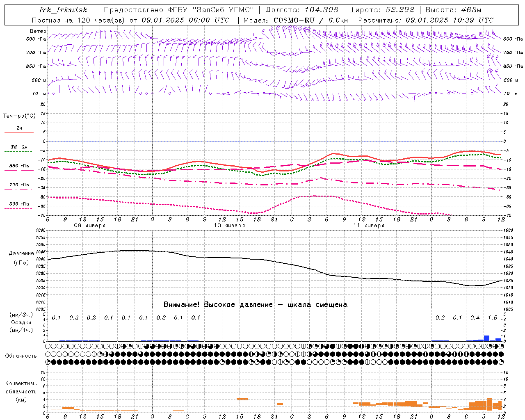This screenshot has width=525, height=420.
Task: Click the (мм/1ч.) unit label
Action: (21, 330)
